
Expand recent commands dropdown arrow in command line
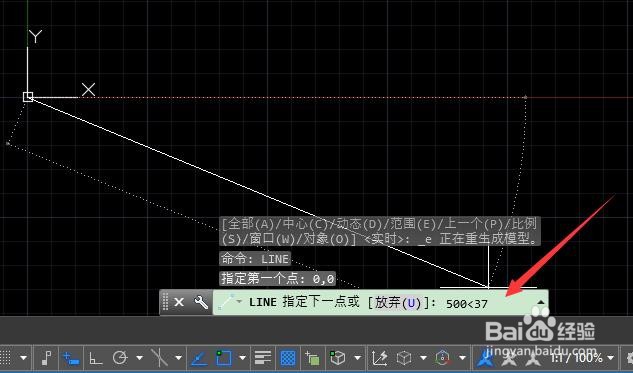(239, 302)
